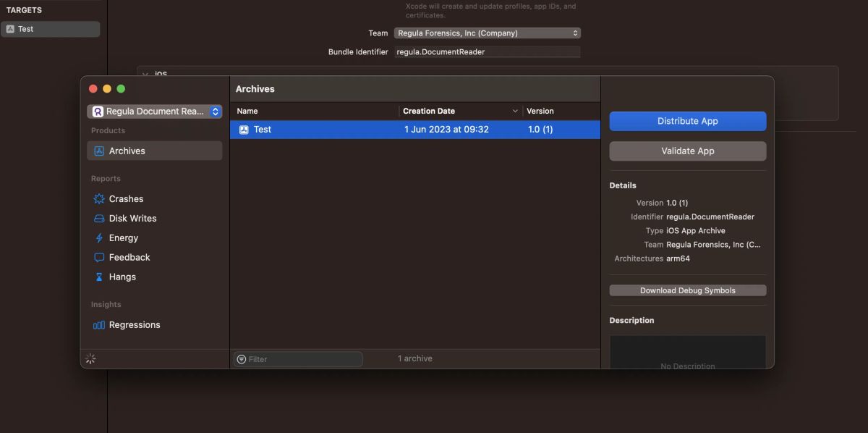Open the Team dropdown in Xcode window

click(x=488, y=33)
